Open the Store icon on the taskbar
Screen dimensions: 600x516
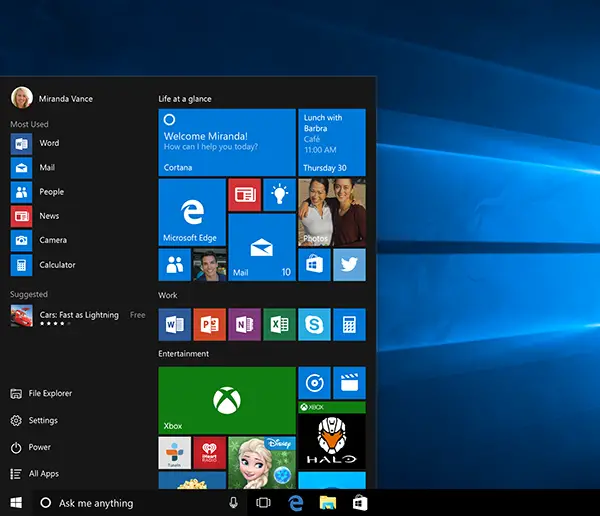pos(360,503)
